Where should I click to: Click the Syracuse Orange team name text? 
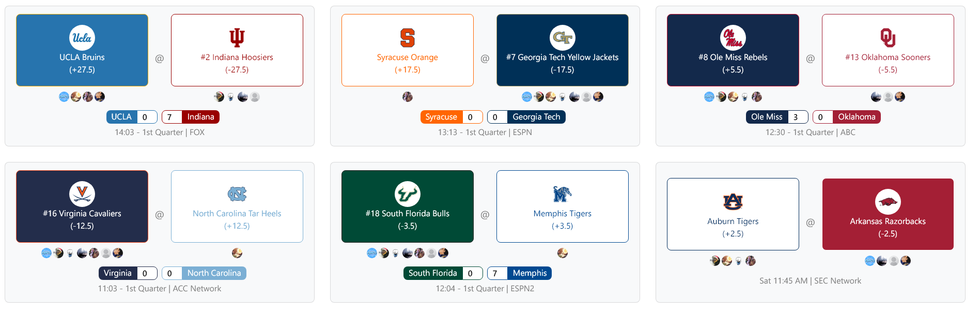[x=408, y=57]
